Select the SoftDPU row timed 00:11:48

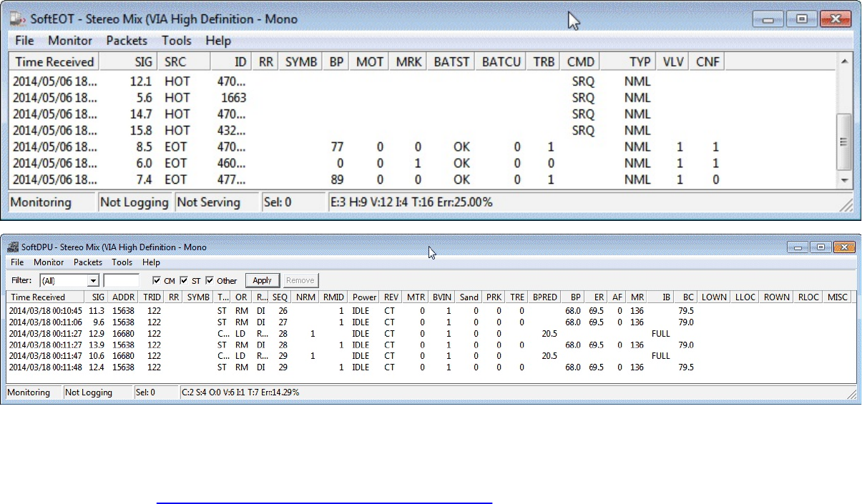430,367
